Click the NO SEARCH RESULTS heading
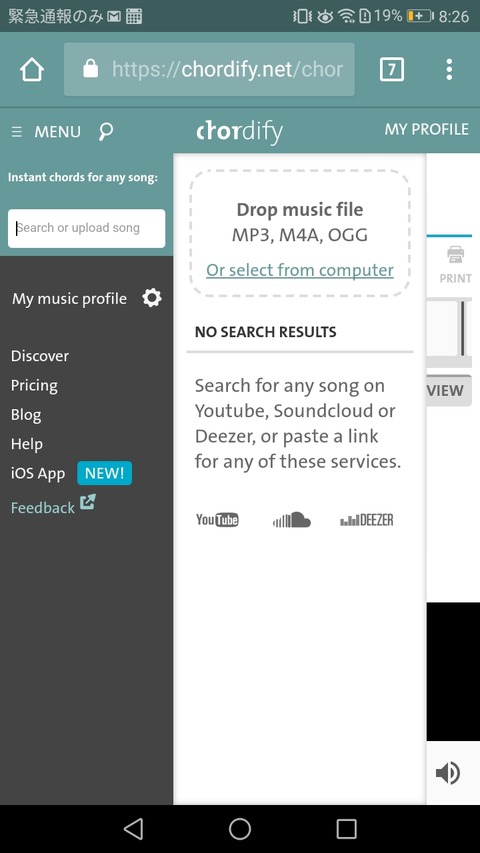 click(266, 332)
